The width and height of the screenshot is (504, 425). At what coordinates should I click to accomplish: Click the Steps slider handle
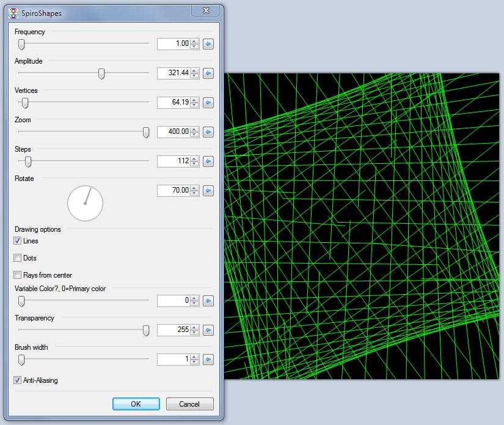[28, 162]
